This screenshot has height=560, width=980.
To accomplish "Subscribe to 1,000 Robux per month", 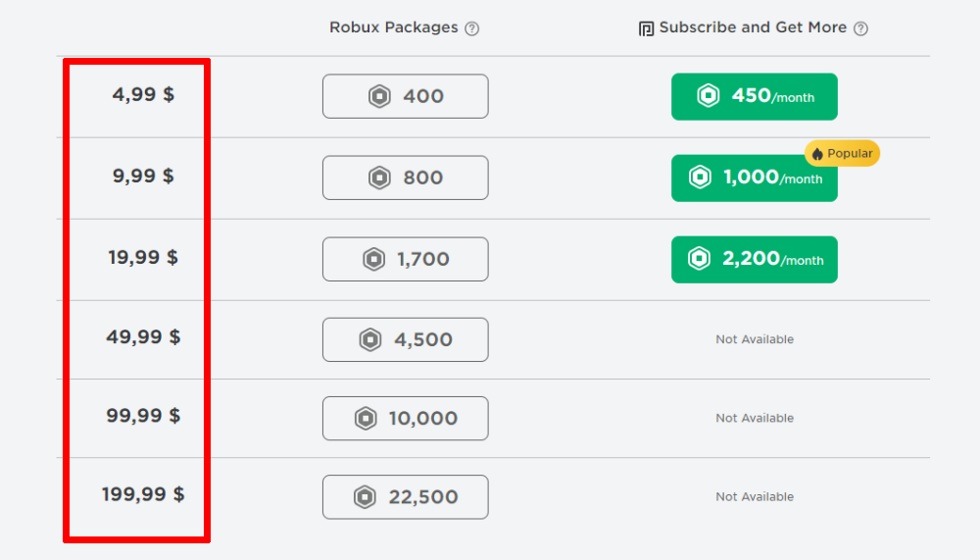I will pos(754,178).
